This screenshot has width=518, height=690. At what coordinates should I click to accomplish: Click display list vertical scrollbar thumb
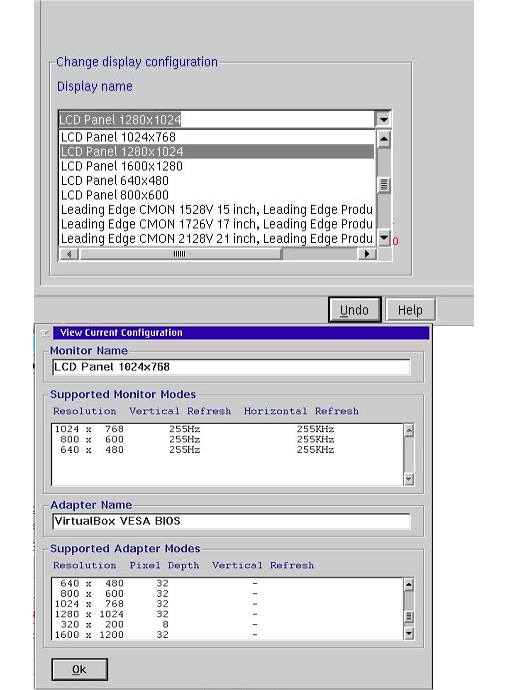click(384, 185)
